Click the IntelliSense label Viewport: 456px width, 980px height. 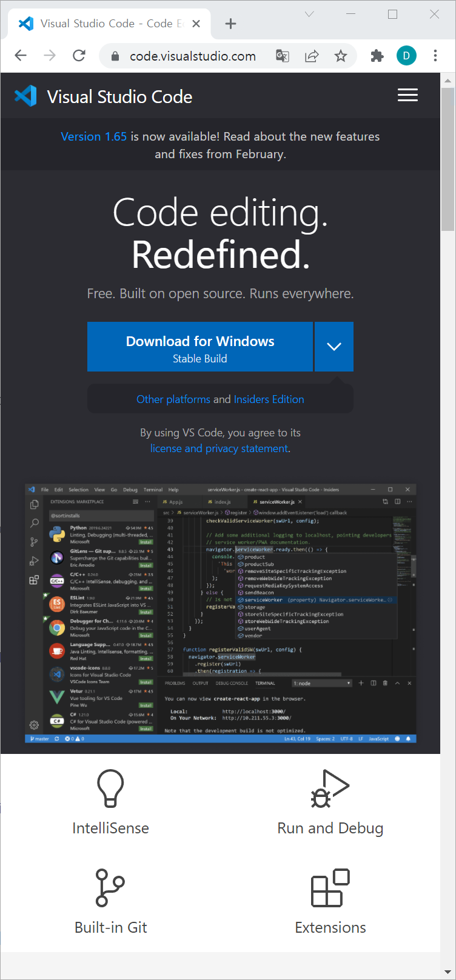click(x=110, y=828)
